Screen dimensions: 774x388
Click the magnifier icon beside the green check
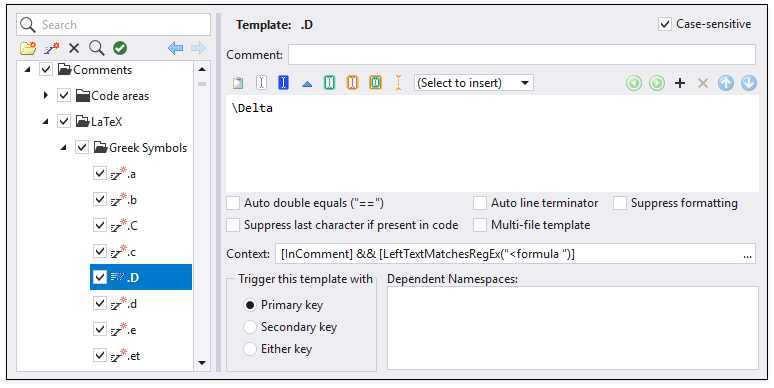97,48
